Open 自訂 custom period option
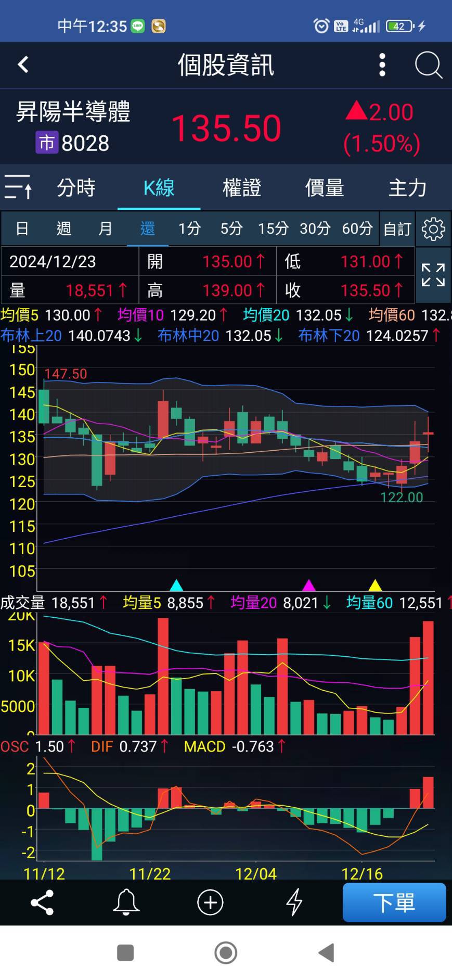Screen dimensions: 452x980 pyautogui.click(x=397, y=229)
